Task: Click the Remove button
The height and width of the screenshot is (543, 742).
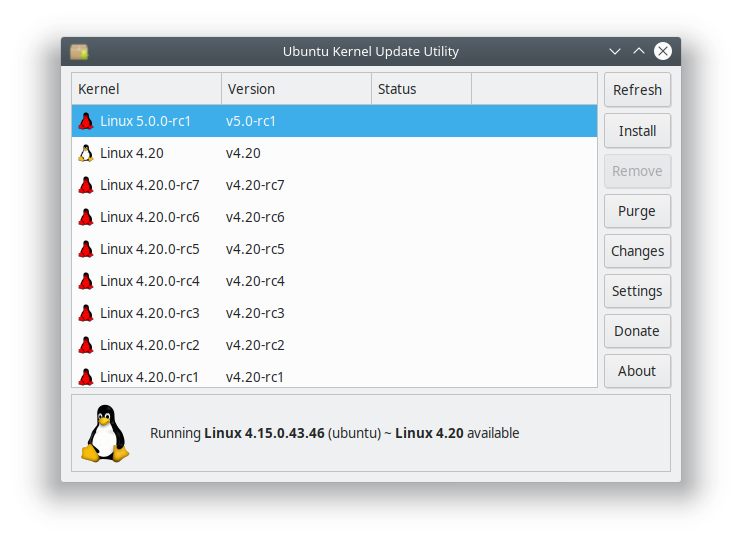Action: pos(637,171)
